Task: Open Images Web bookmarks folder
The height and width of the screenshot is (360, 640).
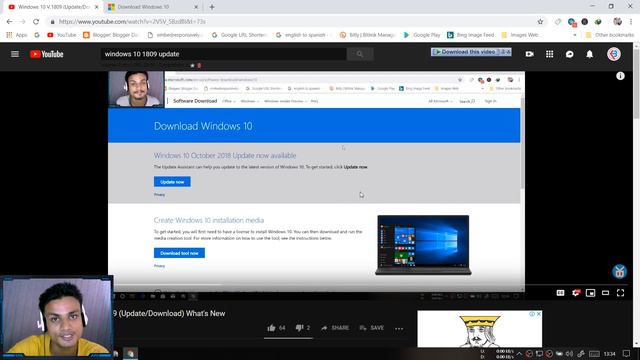Action: click(520, 35)
